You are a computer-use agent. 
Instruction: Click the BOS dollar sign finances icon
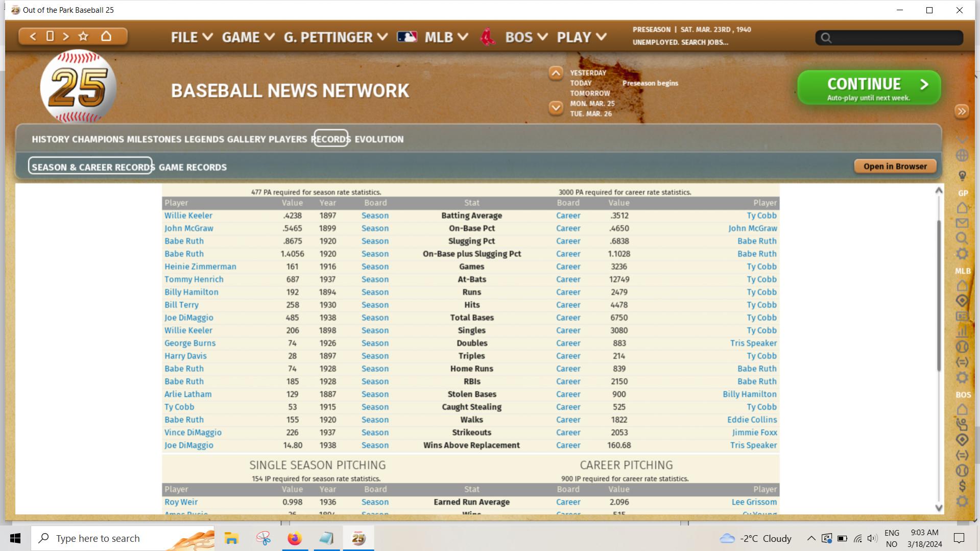point(962,486)
